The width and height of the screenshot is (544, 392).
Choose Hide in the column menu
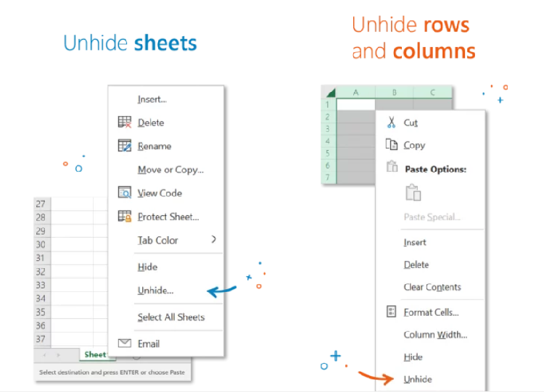[413, 357]
